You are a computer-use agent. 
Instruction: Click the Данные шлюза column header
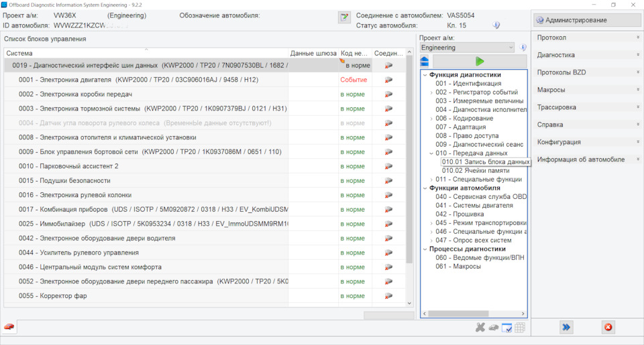[x=313, y=54]
